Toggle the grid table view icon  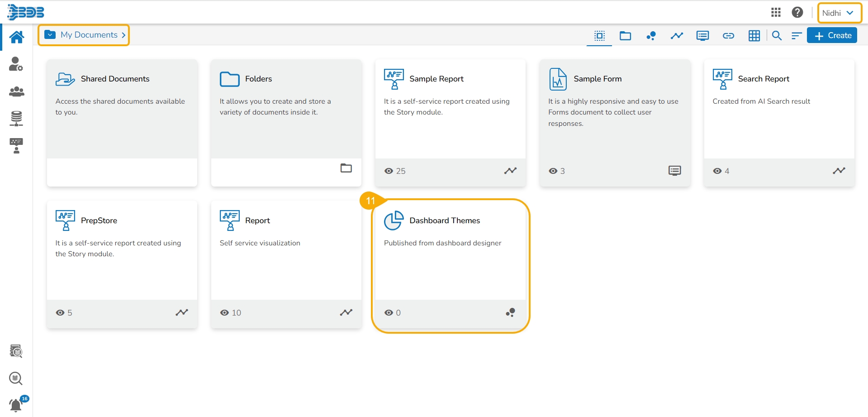(754, 36)
